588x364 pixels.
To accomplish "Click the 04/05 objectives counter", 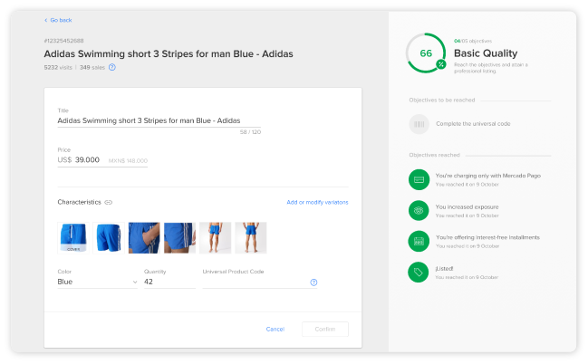I will click(473, 41).
